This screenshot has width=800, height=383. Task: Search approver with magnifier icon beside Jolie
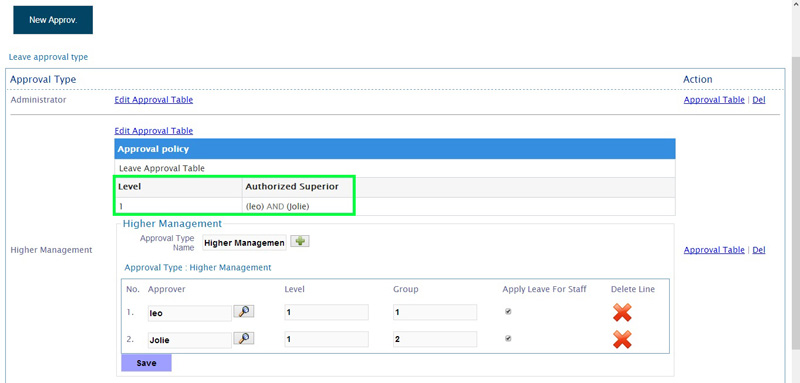[244, 338]
